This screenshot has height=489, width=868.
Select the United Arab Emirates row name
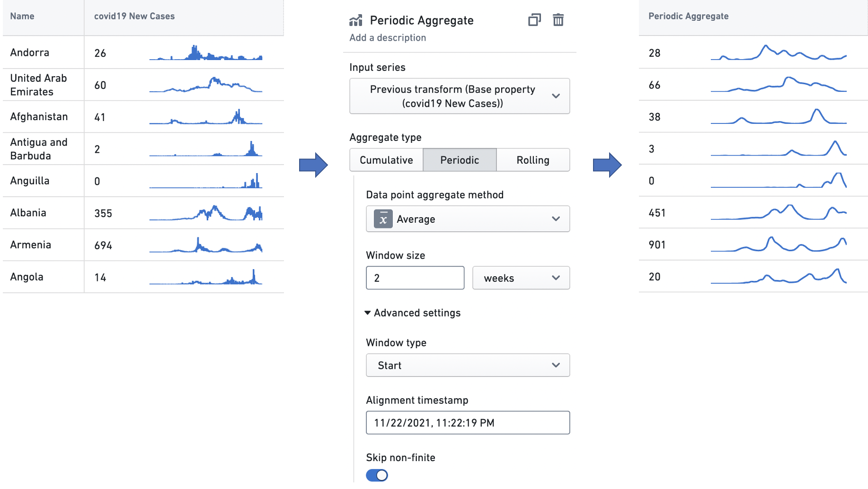click(38, 85)
